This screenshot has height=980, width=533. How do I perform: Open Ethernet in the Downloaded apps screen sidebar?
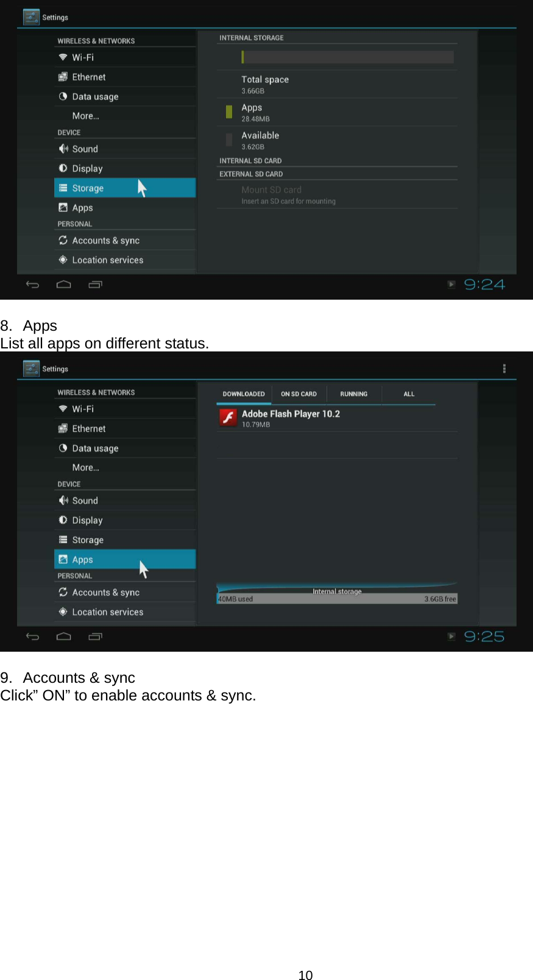point(125,429)
